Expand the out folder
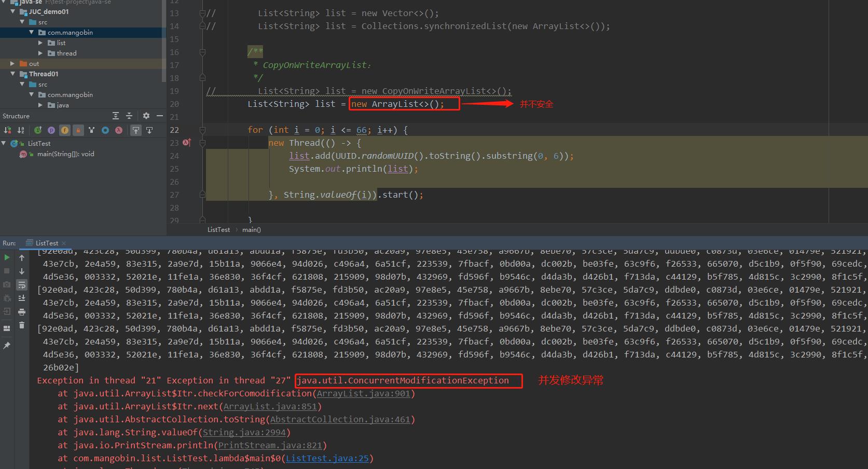Image resolution: width=868 pixels, height=469 pixels. [x=13, y=63]
